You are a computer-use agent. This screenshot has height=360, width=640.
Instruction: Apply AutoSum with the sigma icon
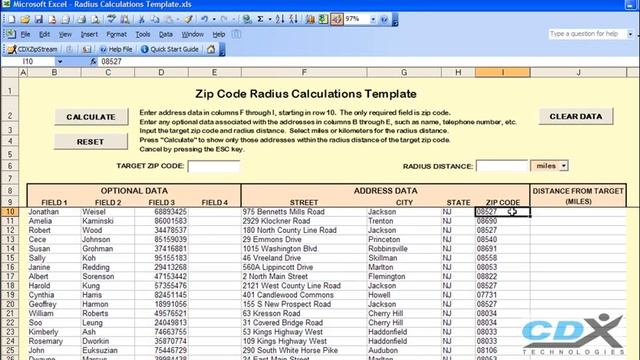tap(260, 19)
